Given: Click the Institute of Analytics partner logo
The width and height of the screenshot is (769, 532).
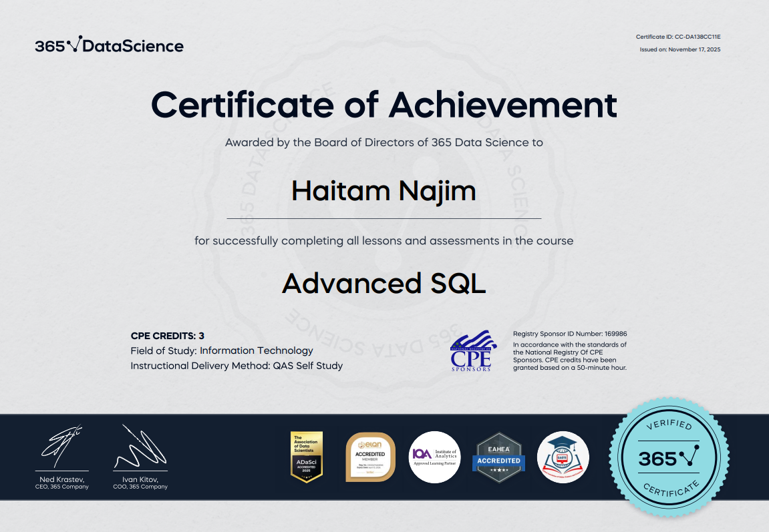Looking at the screenshot, I should click(435, 457).
